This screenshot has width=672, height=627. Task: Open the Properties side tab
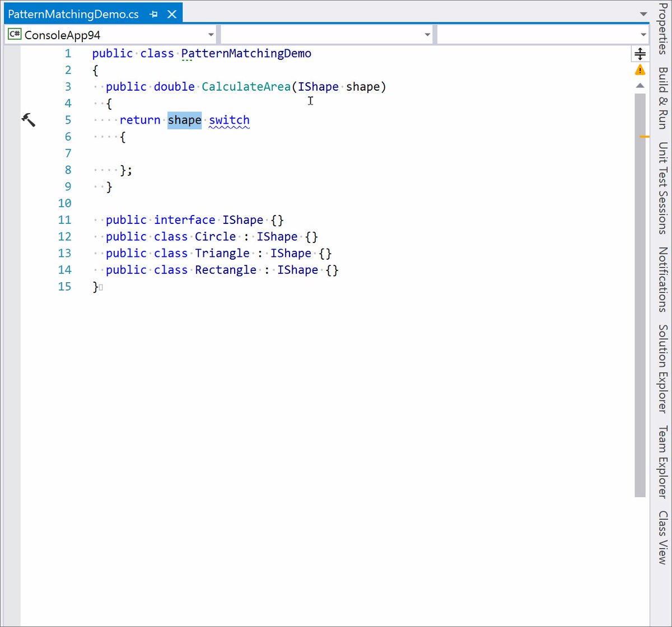tap(664, 27)
